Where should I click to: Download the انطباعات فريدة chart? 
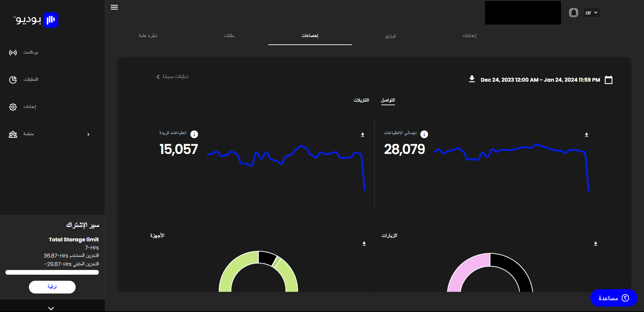(363, 135)
